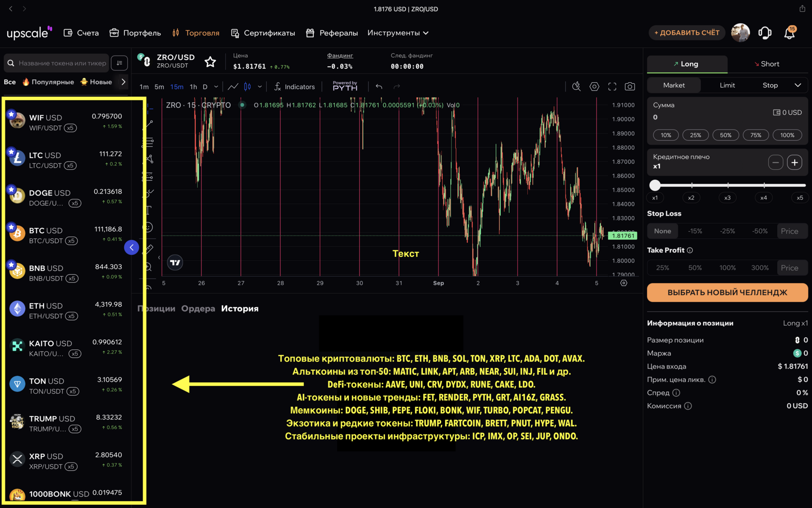
Task: Click the leverage slider handle
Action: 655,185
